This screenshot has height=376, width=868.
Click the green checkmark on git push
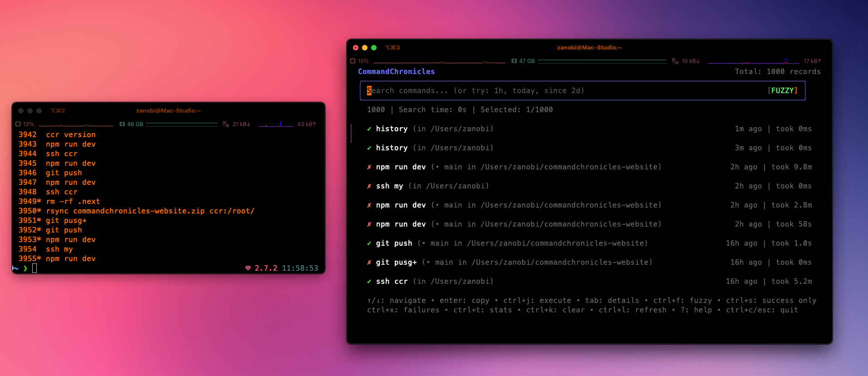point(369,243)
